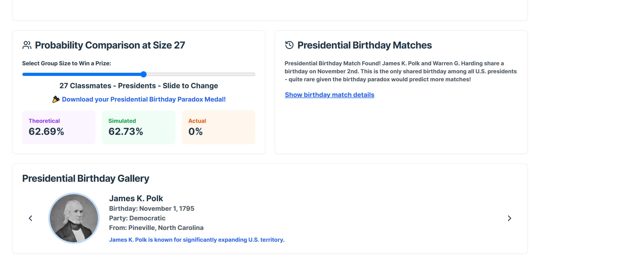Open the Polk expanding U.S. territory link

pos(197,240)
